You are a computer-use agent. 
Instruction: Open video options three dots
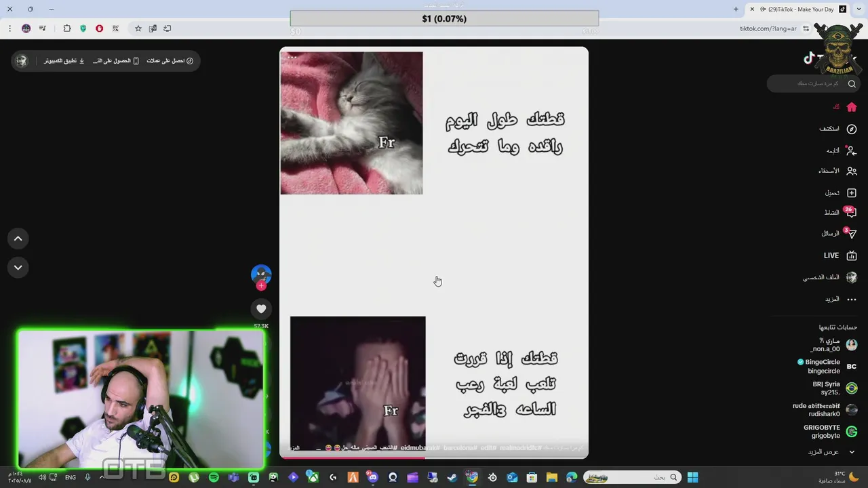point(292,58)
